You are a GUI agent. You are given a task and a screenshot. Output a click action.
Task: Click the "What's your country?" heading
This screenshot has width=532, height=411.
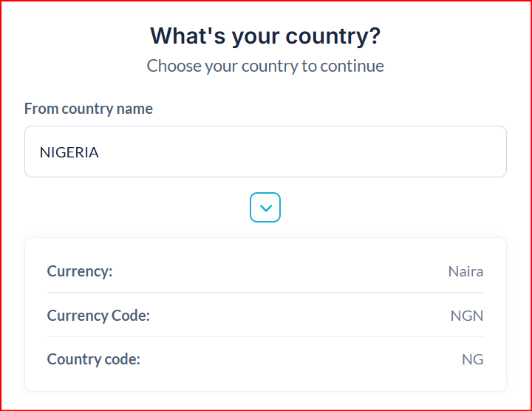click(x=265, y=35)
